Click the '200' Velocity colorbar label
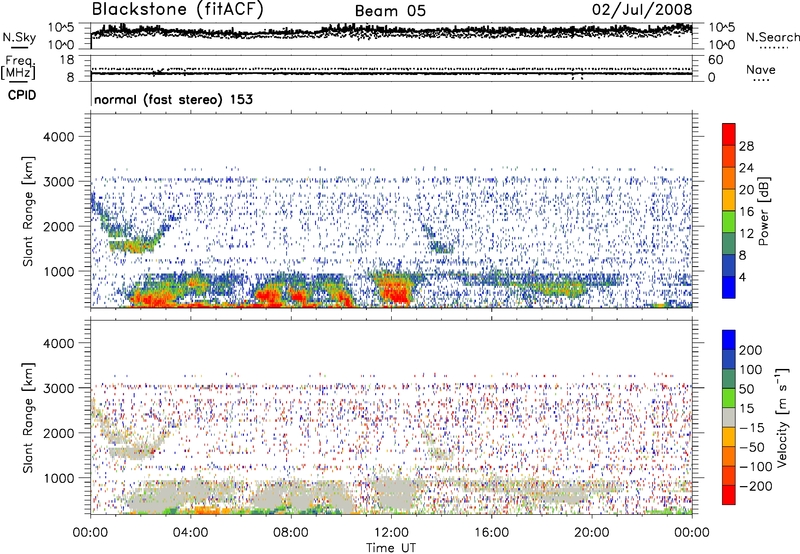 point(751,350)
